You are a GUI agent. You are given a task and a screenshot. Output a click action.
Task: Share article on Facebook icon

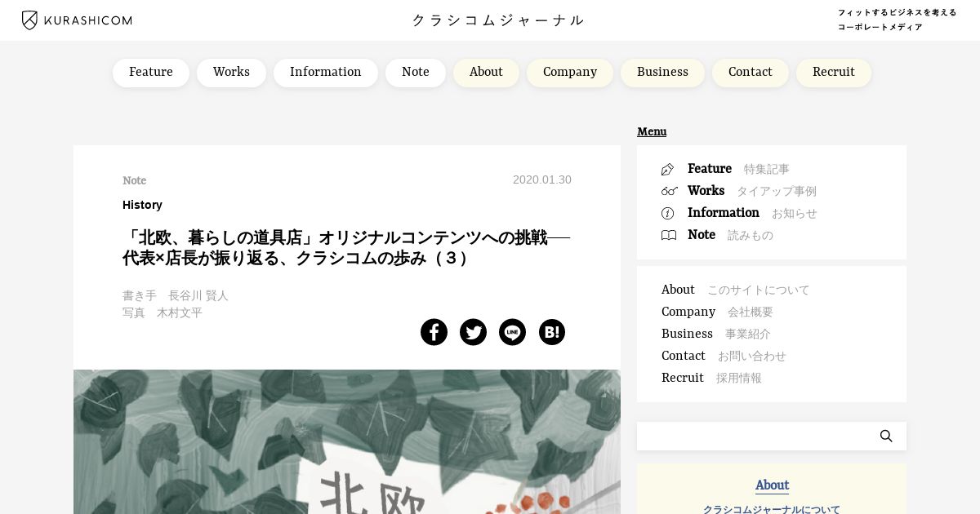(x=434, y=332)
